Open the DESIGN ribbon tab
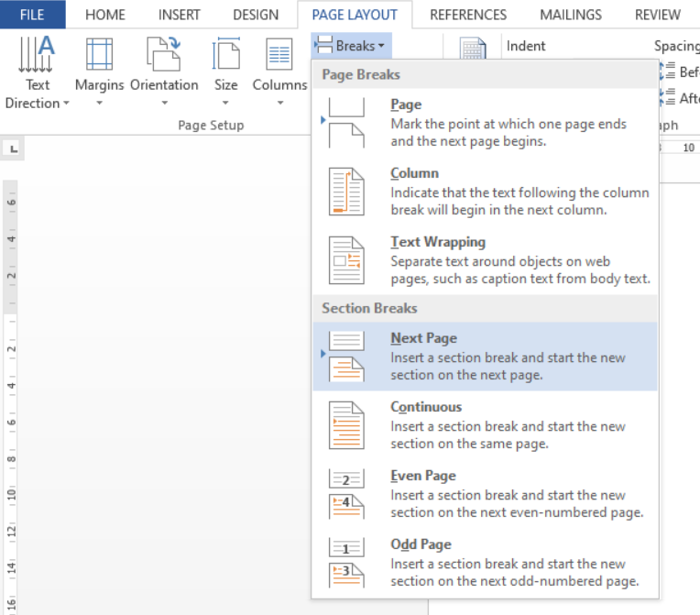Viewport: 700px width, 615px height. pyautogui.click(x=256, y=15)
